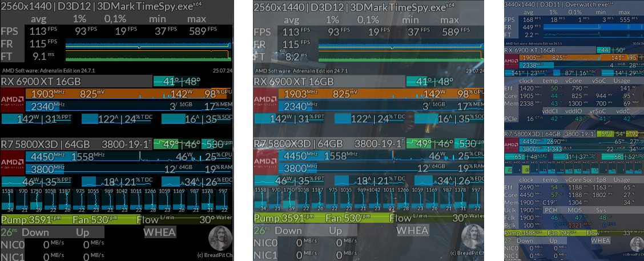644x261 pixels.
Task: Click the AMD Radeon logo in middle transparent overlay
Action: [265, 100]
